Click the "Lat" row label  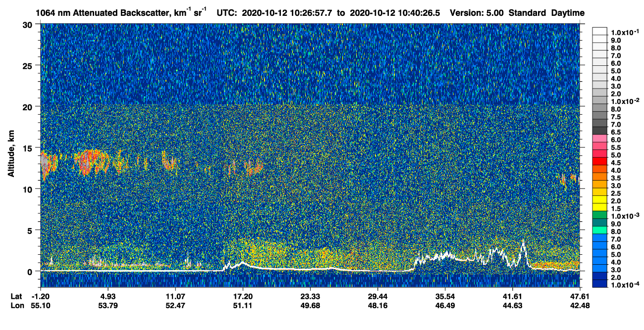[17, 296]
